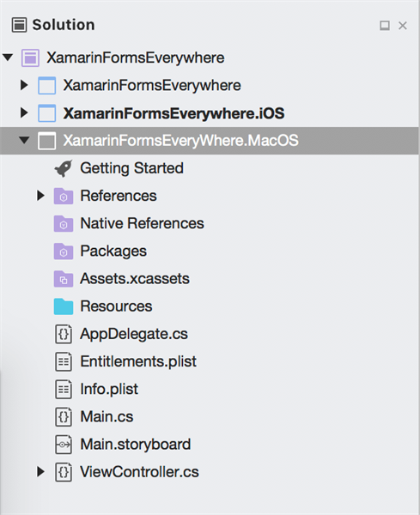Click the Info.plist file icon
The image size is (420, 515).
64,389
